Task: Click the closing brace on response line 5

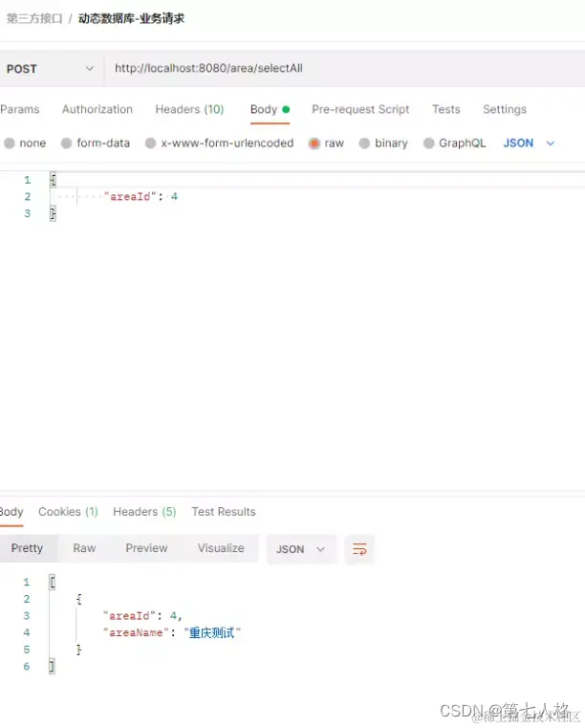Action: point(79,650)
